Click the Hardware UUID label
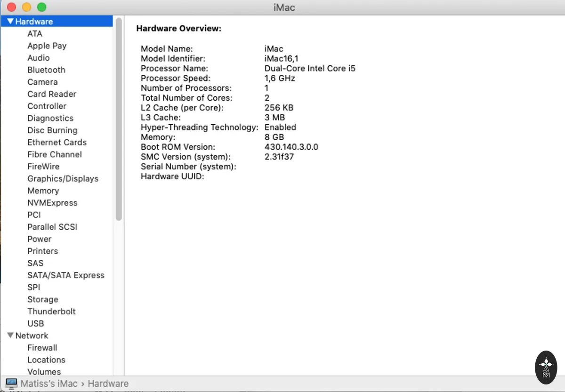Image resolution: width=565 pixels, height=392 pixels. [172, 176]
